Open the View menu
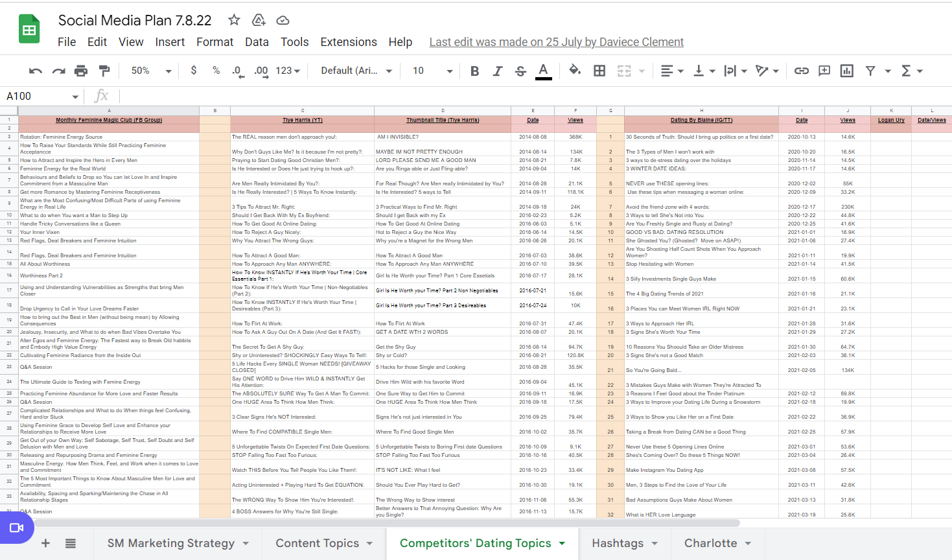This screenshot has width=952, height=560. [x=131, y=42]
